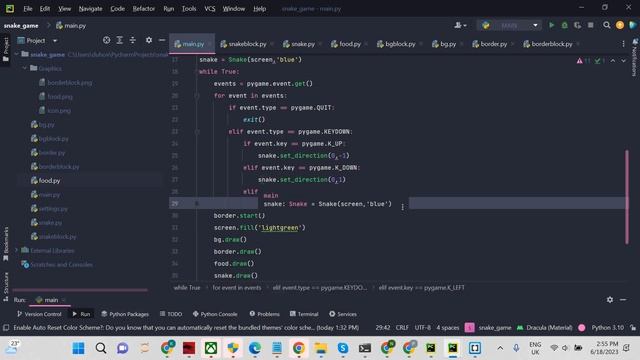Go to previous highlighted error arrow

coord(613,60)
